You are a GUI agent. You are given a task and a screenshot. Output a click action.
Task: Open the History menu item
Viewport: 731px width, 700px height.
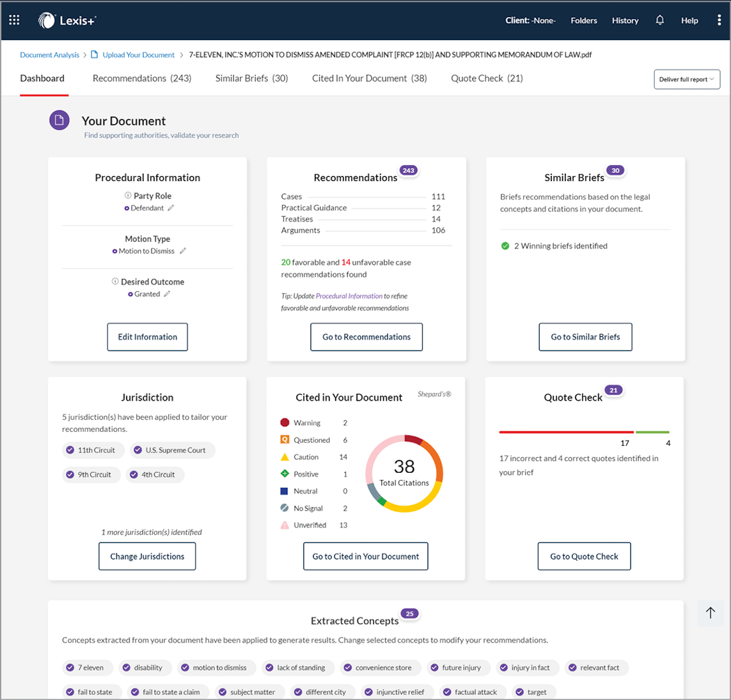point(625,20)
